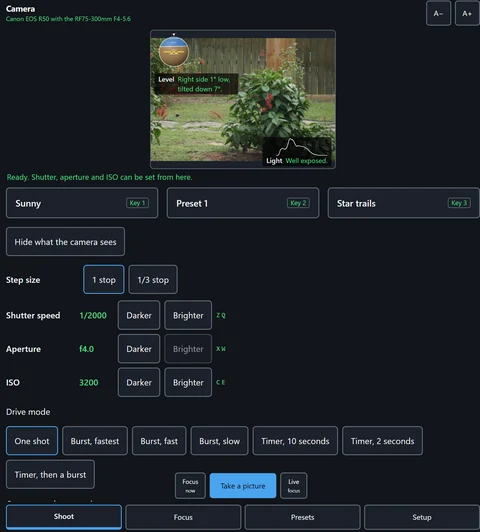Screen dimensions: 480x532
Task: Make ISO Darker
Action: click(x=139, y=382)
